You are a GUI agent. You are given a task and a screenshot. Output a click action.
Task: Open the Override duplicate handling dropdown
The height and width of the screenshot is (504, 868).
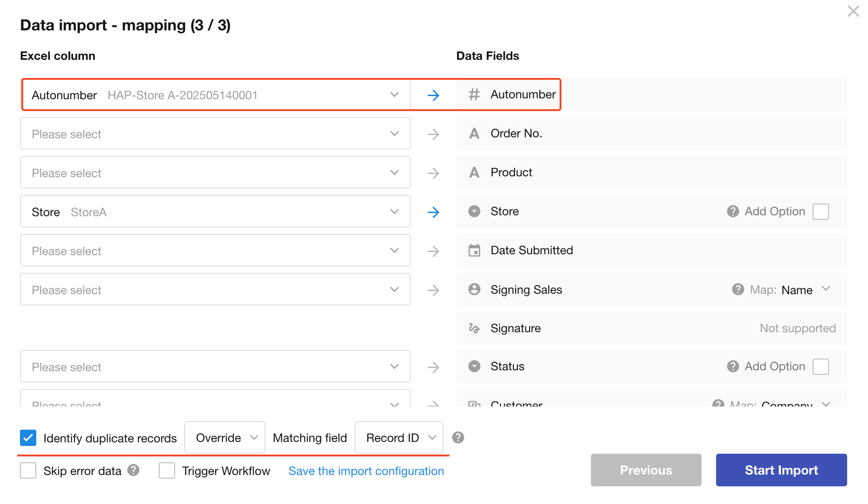[224, 438]
